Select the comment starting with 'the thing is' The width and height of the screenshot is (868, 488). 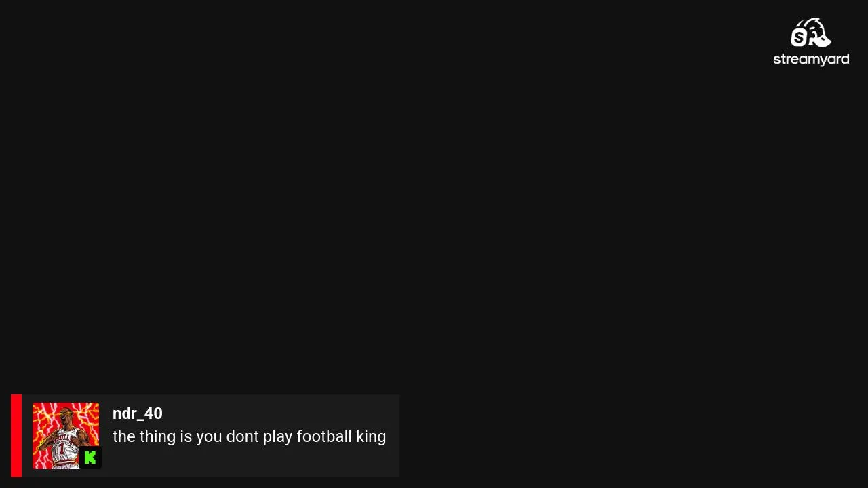(x=249, y=436)
